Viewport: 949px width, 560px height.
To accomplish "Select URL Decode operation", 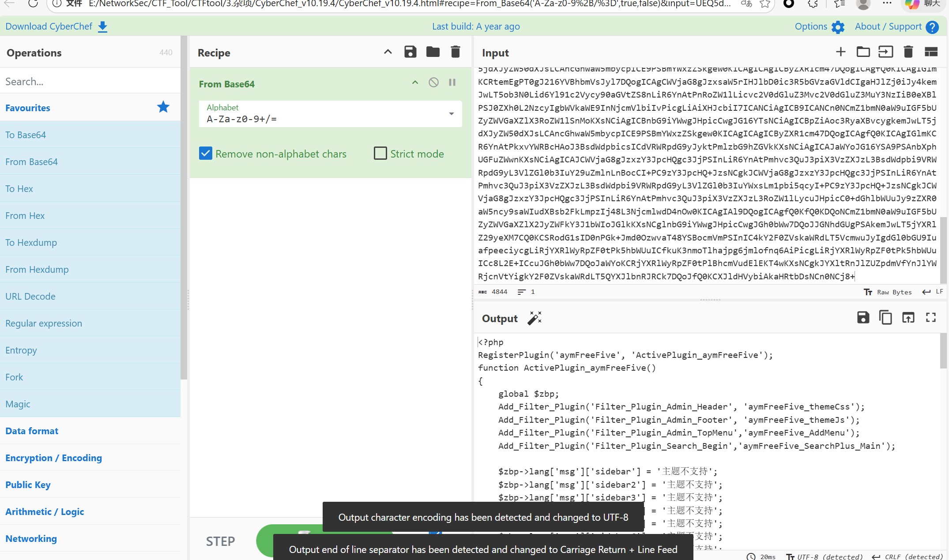I will 30,296.
